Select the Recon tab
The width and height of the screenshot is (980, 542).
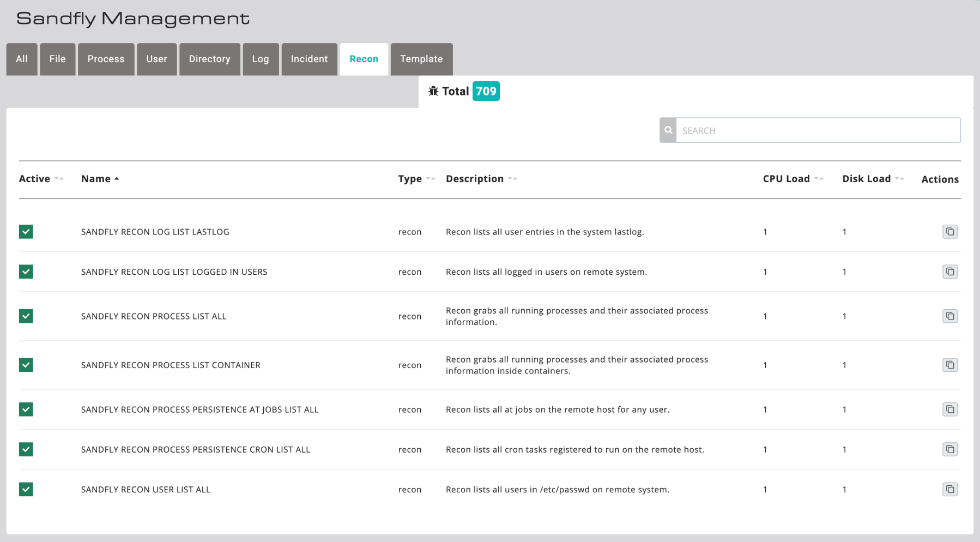364,59
